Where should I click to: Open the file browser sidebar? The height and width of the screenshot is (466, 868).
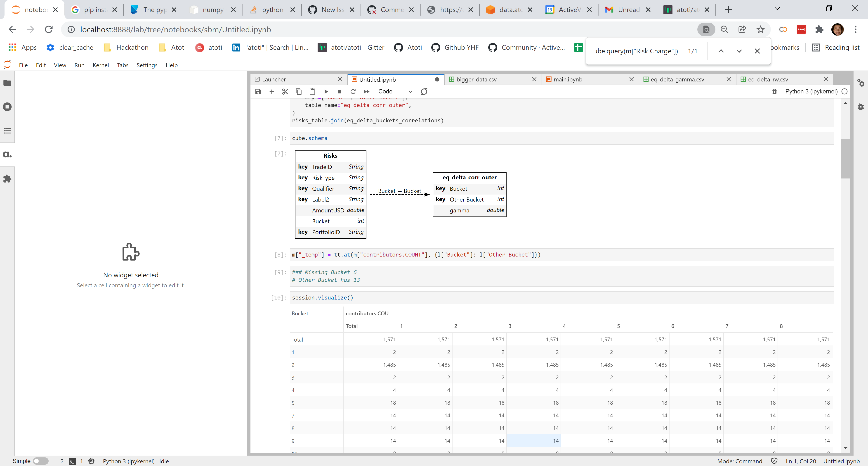click(7, 83)
